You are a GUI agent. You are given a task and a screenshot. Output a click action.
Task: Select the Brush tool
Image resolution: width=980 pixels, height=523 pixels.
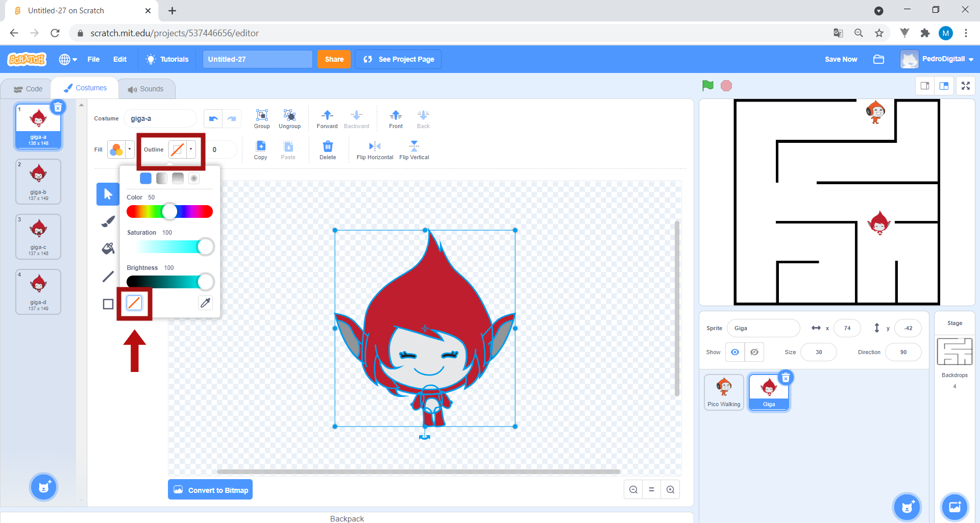coord(108,221)
